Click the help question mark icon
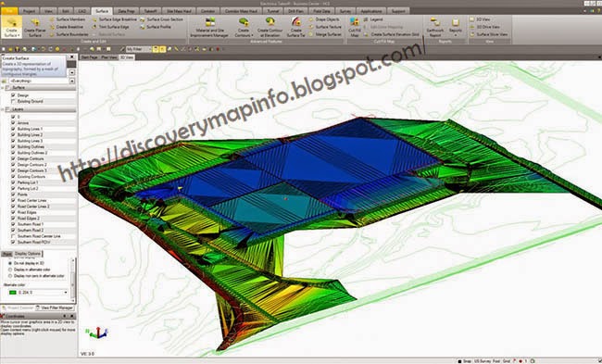 599,11
